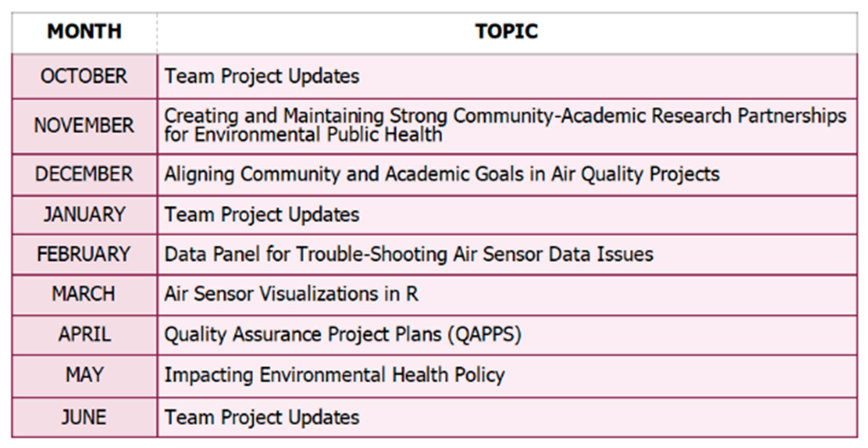Select the MARCH month cell

point(84,294)
